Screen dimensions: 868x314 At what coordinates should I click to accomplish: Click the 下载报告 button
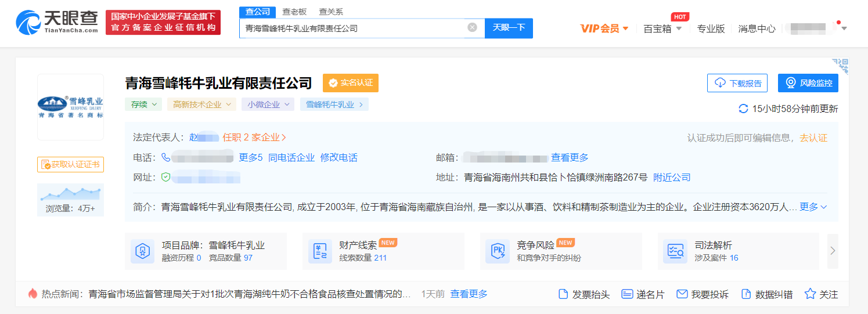point(737,83)
